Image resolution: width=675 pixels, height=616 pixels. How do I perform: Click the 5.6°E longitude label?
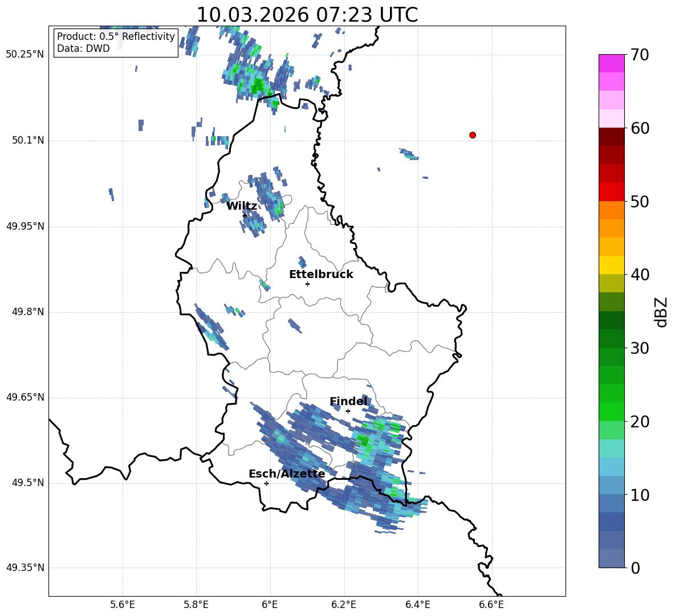(x=122, y=605)
